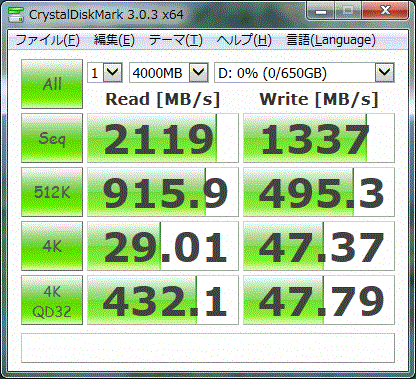Open the D: drive selection dropdown
The height and width of the screenshot is (379, 416).
pyautogui.click(x=304, y=72)
